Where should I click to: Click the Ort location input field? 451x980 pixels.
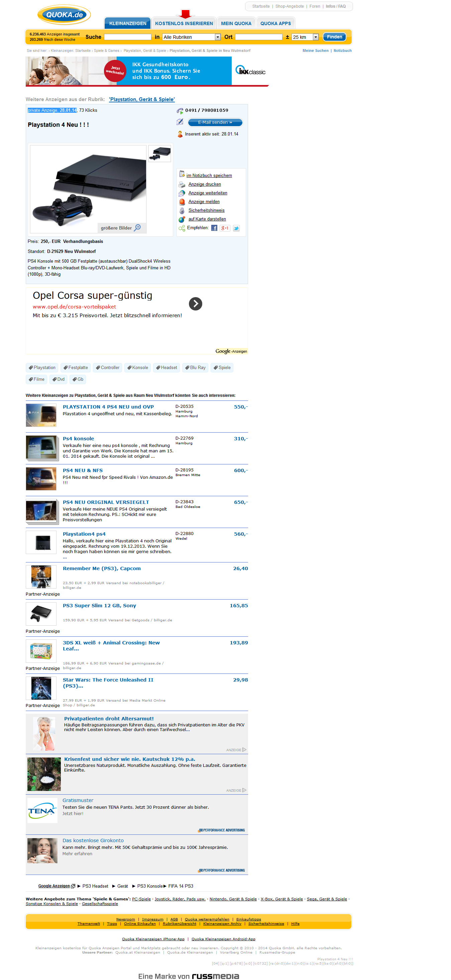[x=258, y=37]
